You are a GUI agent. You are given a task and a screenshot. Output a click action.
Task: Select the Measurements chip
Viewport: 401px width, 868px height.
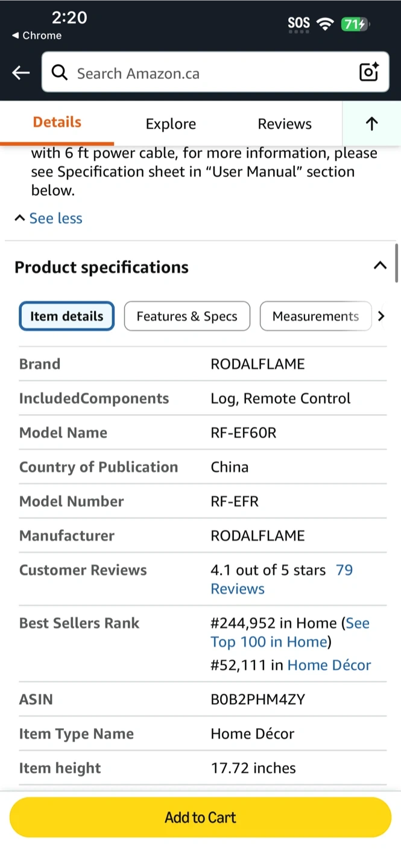(315, 316)
